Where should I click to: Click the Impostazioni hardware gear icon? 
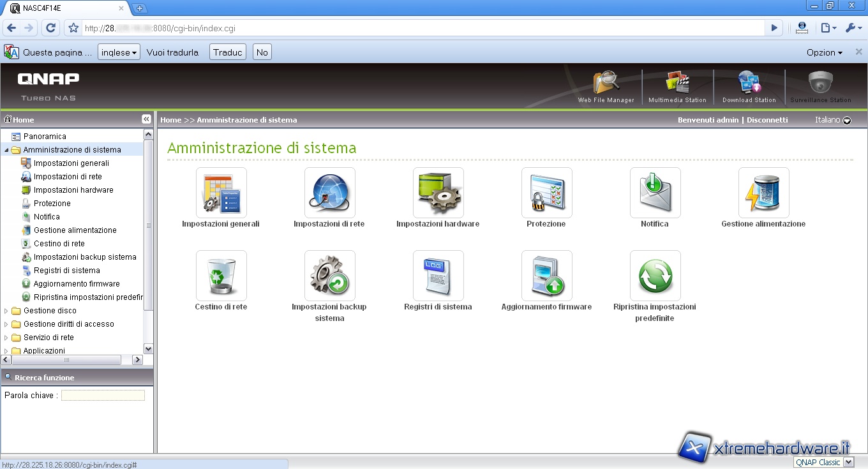[438, 193]
